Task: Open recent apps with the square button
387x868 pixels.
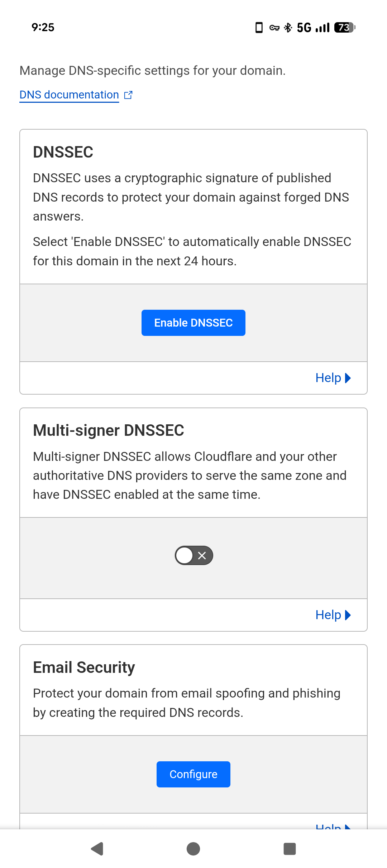Action: tap(290, 848)
